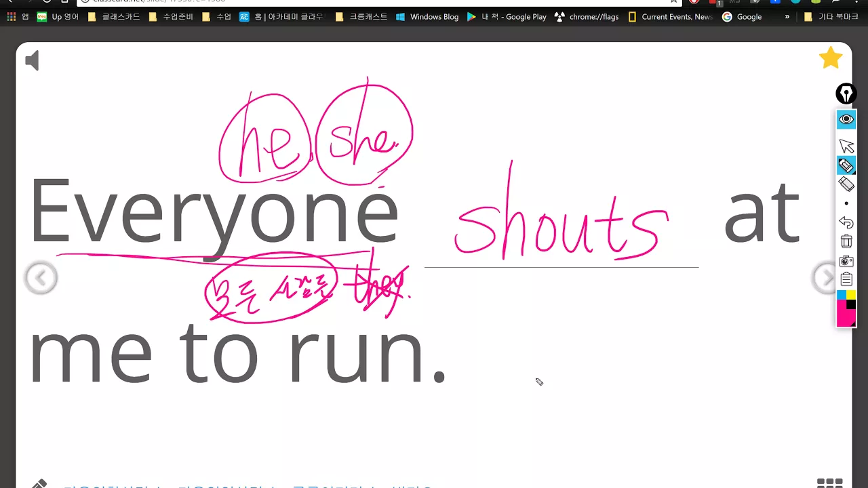This screenshot has height=488, width=868.
Task: Open the 클래스카드 bookmark folder
Action: (114, 17)
